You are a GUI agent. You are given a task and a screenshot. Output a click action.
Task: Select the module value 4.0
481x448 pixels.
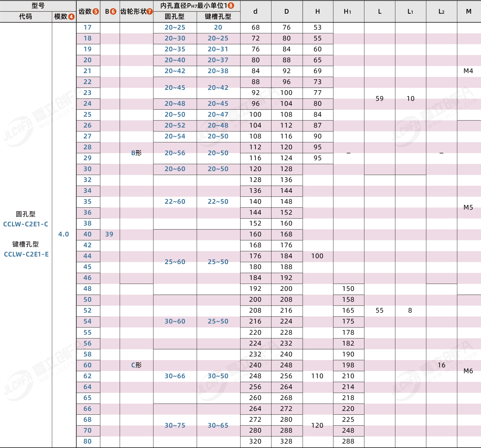pos(64,234)
